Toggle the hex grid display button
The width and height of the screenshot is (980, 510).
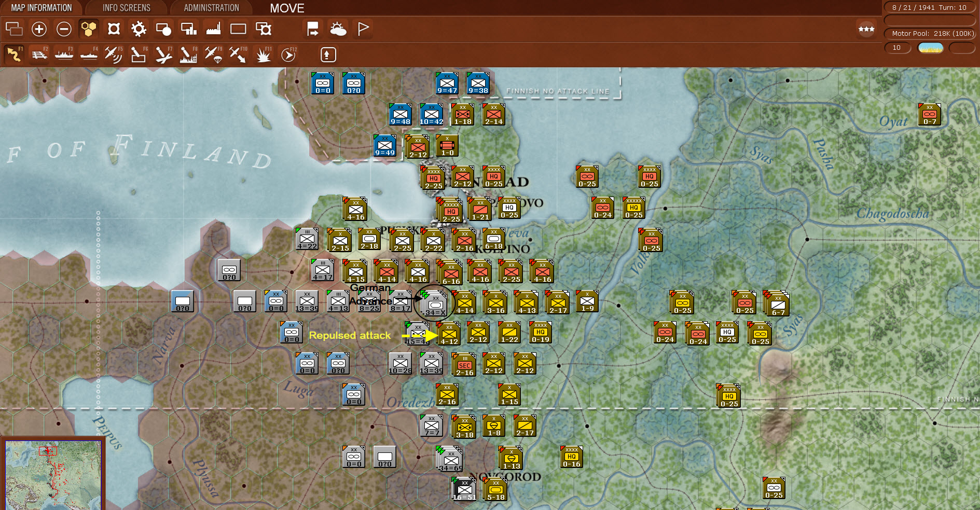[x=89, y=29]
